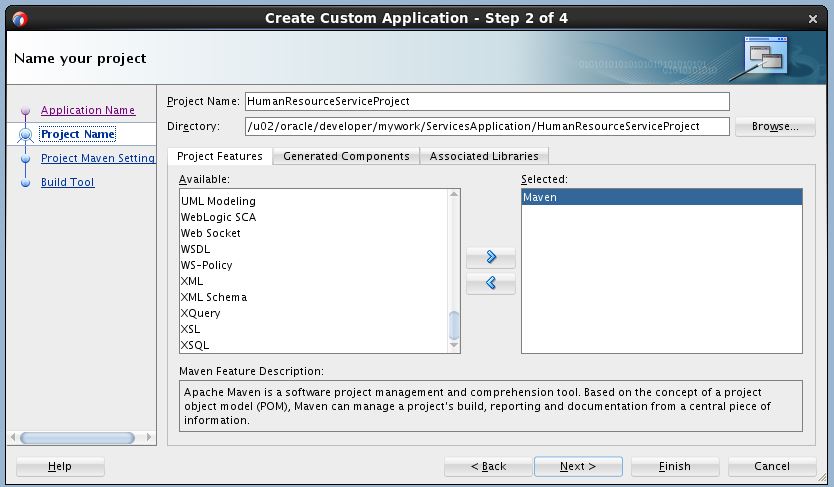The height and width of the screenshot is (487, 834).
Task: Click the Directory path text field
Action: [486, 127]
